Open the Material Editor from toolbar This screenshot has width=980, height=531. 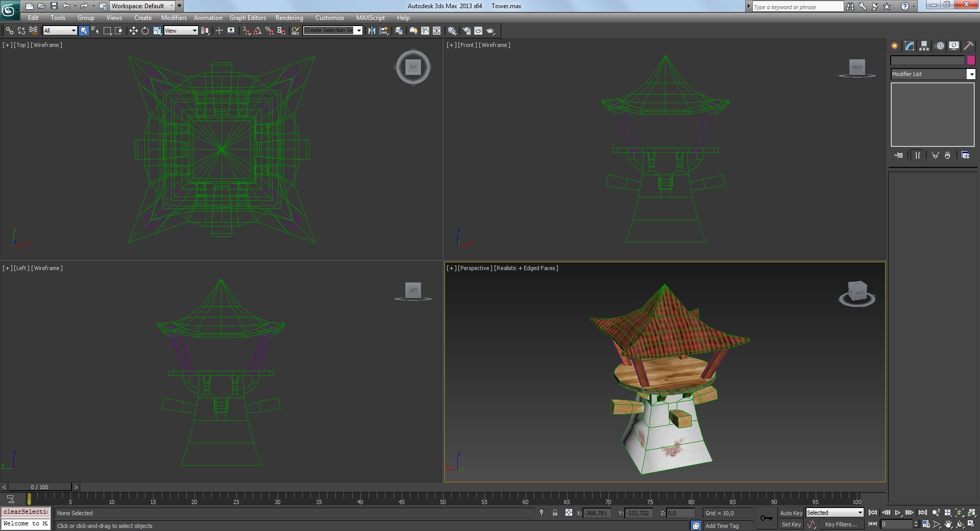click(452, 31)
